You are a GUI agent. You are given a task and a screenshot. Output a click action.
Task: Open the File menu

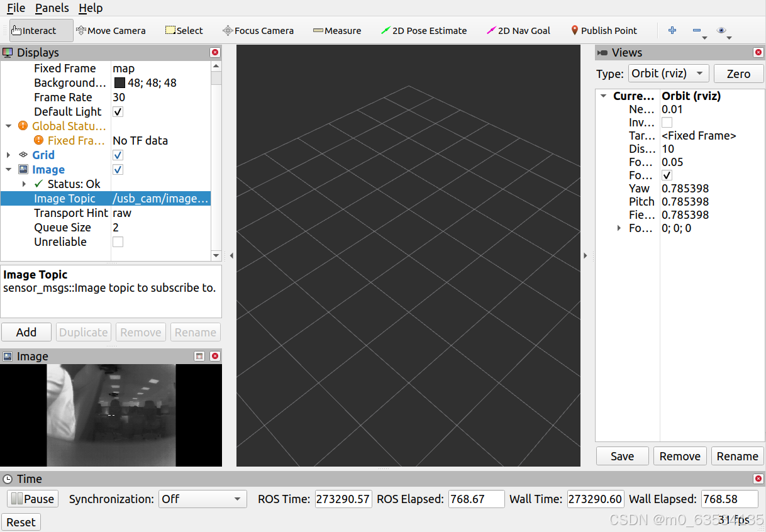[x=16, y=8]
